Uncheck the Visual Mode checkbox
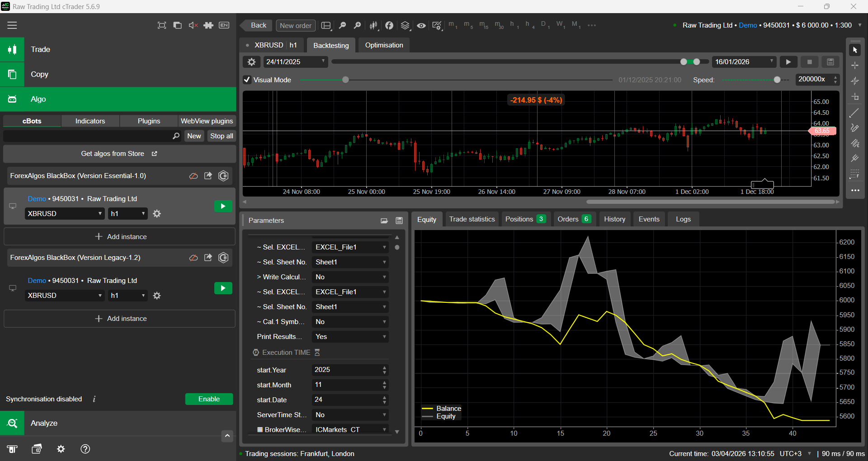This screenshot has width=868, height=461. (x=247, y=80)
